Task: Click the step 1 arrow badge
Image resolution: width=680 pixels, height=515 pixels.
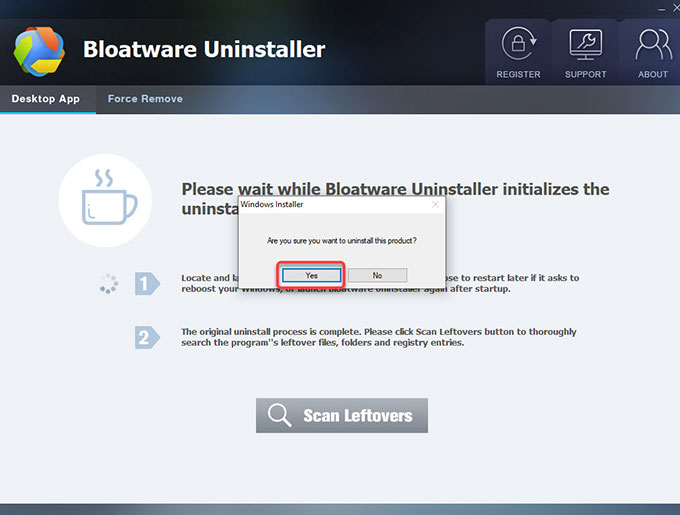Action: 147,284
